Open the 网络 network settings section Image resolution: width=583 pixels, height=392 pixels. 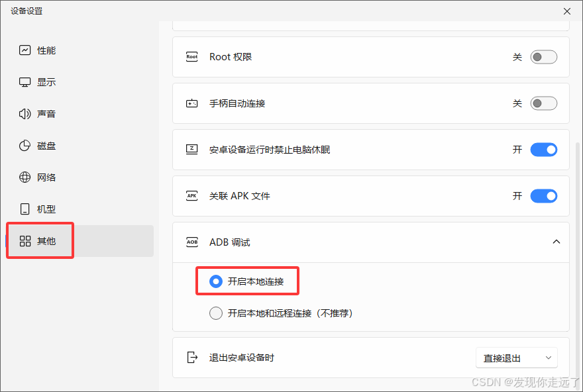tap(79, 177)
